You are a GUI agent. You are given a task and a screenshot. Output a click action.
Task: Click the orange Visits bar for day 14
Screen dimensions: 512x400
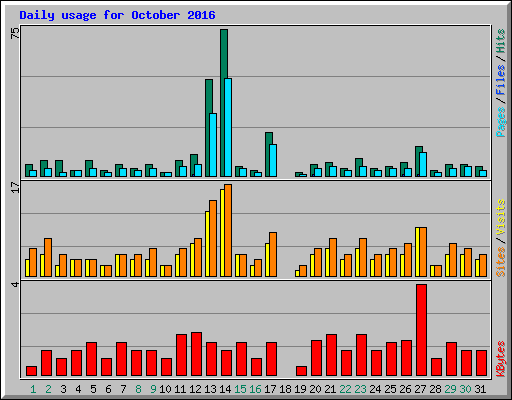point(228,230)
